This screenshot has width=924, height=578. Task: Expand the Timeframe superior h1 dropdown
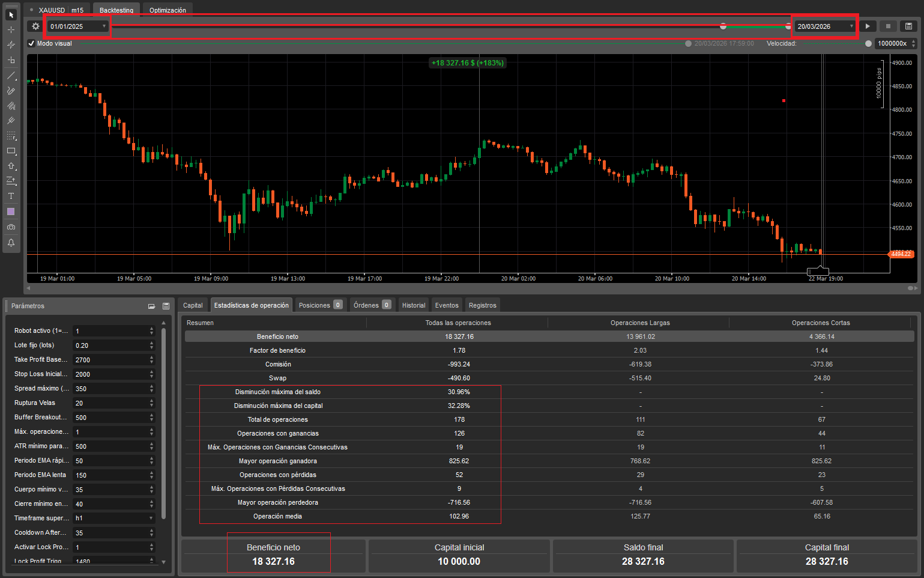pos(151,518)
